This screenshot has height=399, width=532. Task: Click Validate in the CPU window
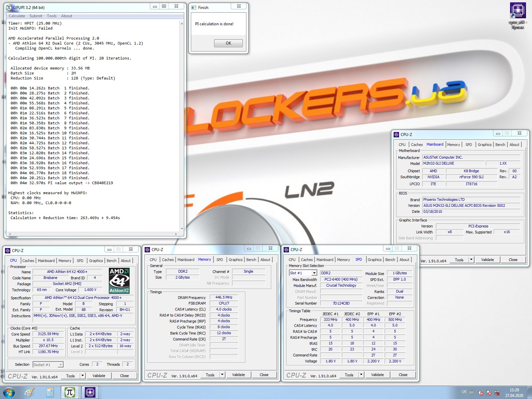pos(99,376)
